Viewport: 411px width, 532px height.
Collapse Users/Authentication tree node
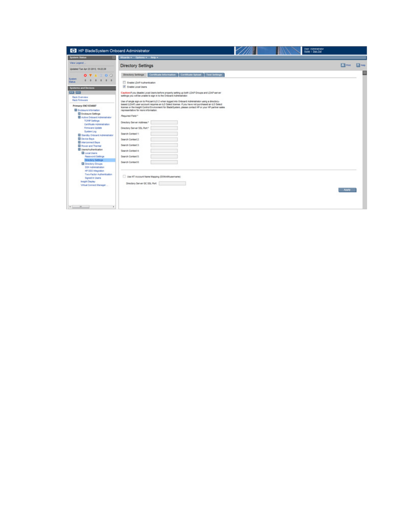(x=79, y=149)
